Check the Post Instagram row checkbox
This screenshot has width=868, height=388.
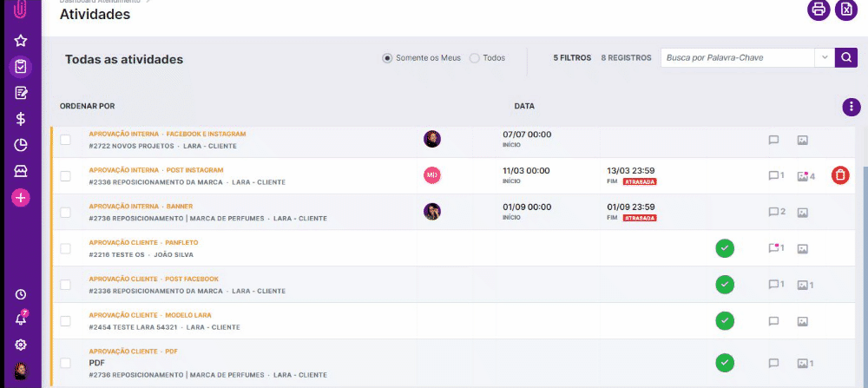pos(65,176)
